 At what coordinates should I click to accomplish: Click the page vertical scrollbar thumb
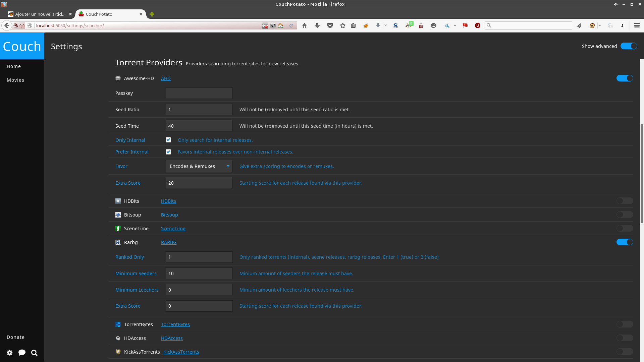[642, 174]
